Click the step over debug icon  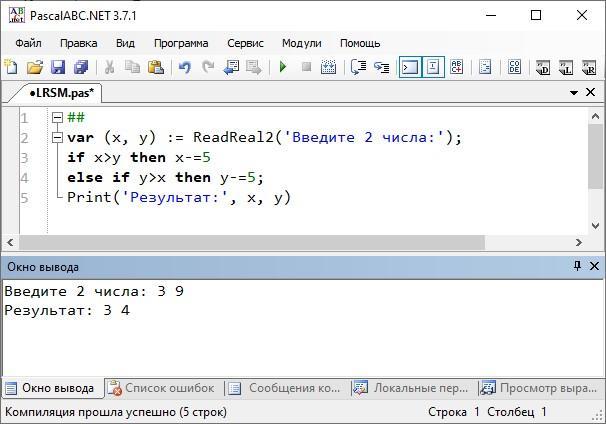tap(358, 67)
